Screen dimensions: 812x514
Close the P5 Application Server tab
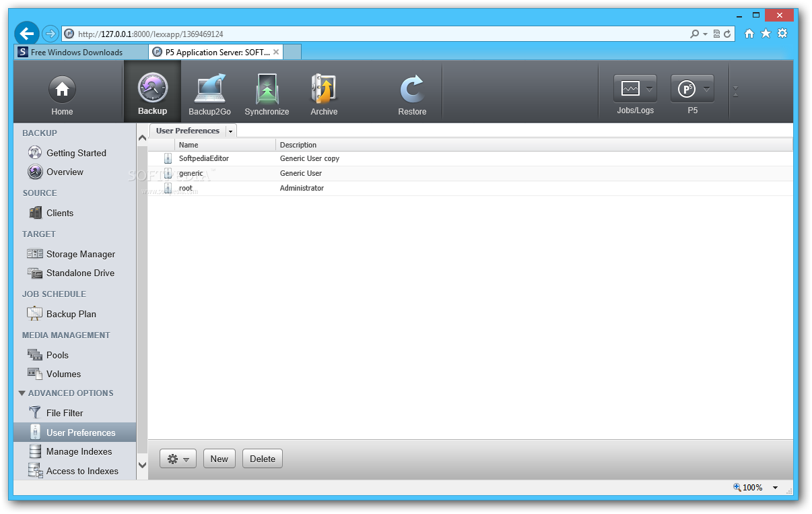[276, 52]
